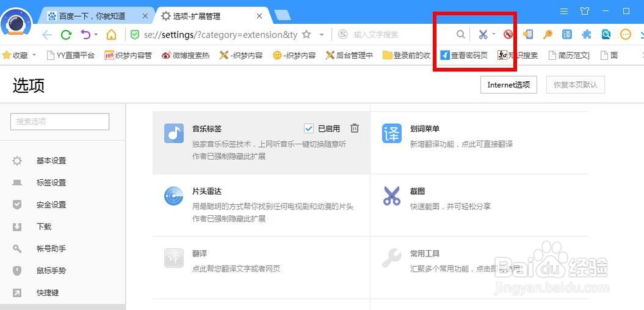
Task: Open the 微博搜索热 bookmark
Action: pos(185,55)
